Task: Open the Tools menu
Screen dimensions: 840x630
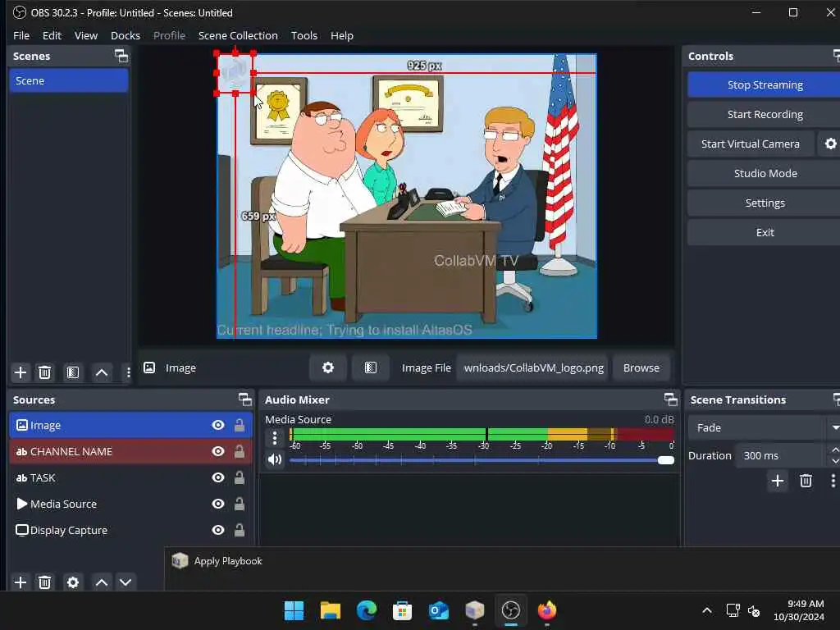Action: (x=304, y=35)
